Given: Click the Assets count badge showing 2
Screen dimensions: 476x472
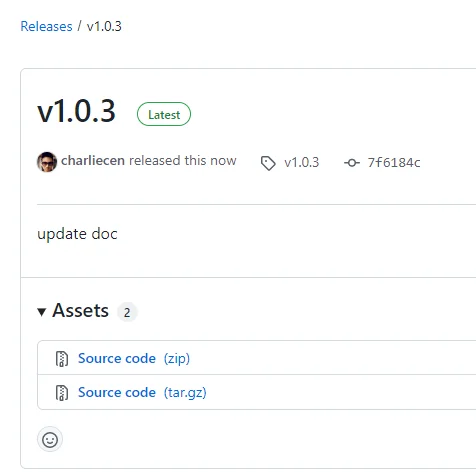Looking at the screenshot, I should [x=127, y=312].
